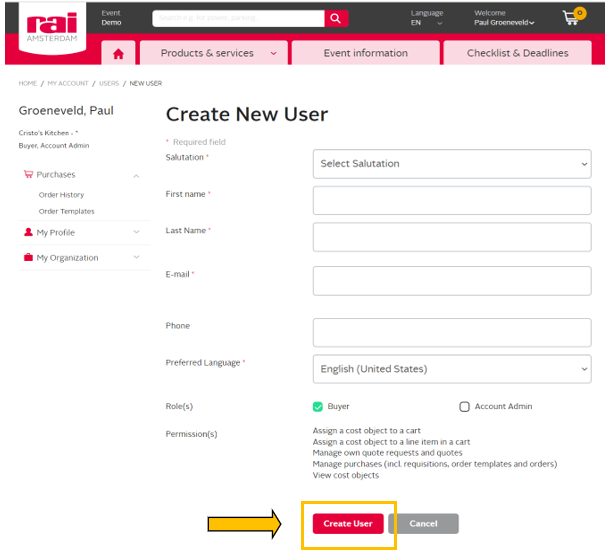This screenshot has height=555, width=612.
Task: Expand the My Organization sidebar section
Action: coord(136,257)
